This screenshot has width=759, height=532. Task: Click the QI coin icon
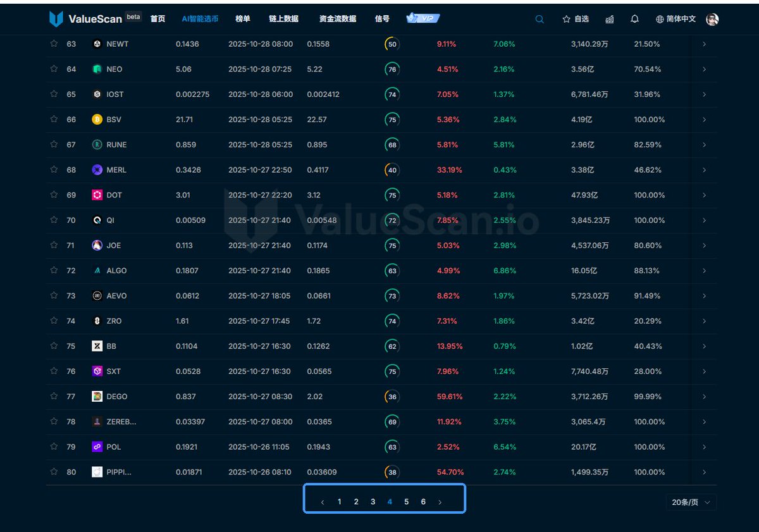click(x=97, y=220)
